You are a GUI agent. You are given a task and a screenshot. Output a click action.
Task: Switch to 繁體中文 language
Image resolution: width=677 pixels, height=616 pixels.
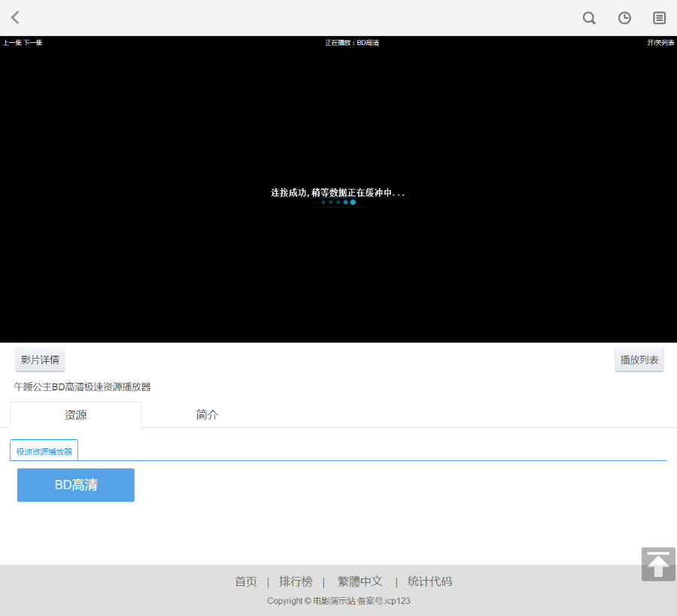coord(360,581)
